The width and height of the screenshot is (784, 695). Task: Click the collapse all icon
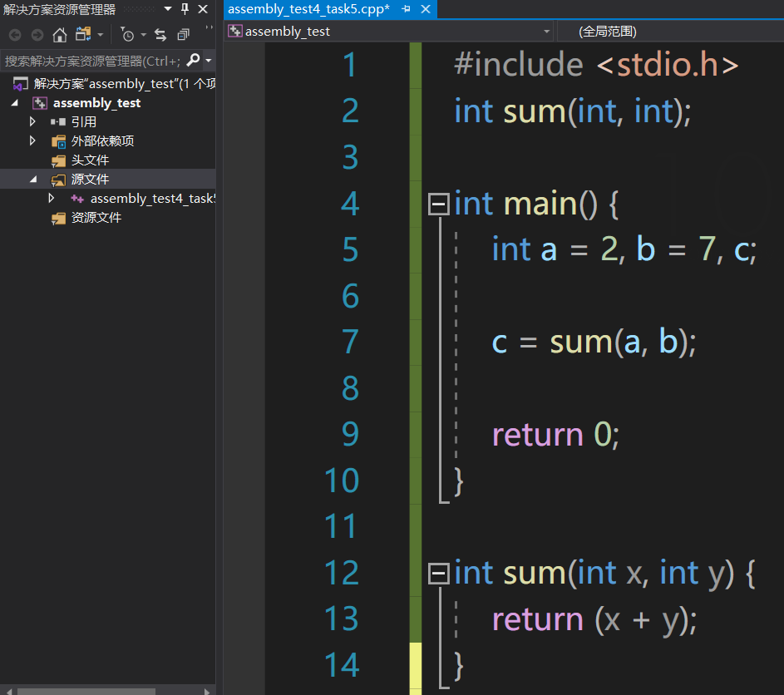pos(184,34)
